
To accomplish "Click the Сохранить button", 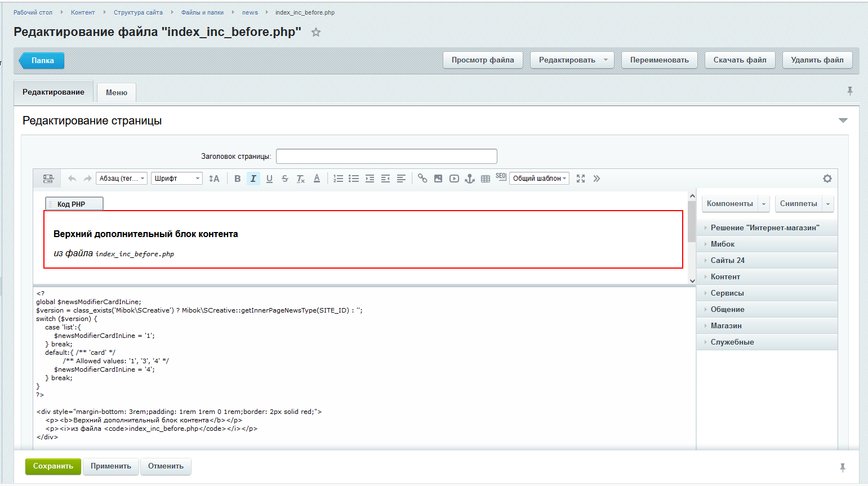I will tap(53, 466).
